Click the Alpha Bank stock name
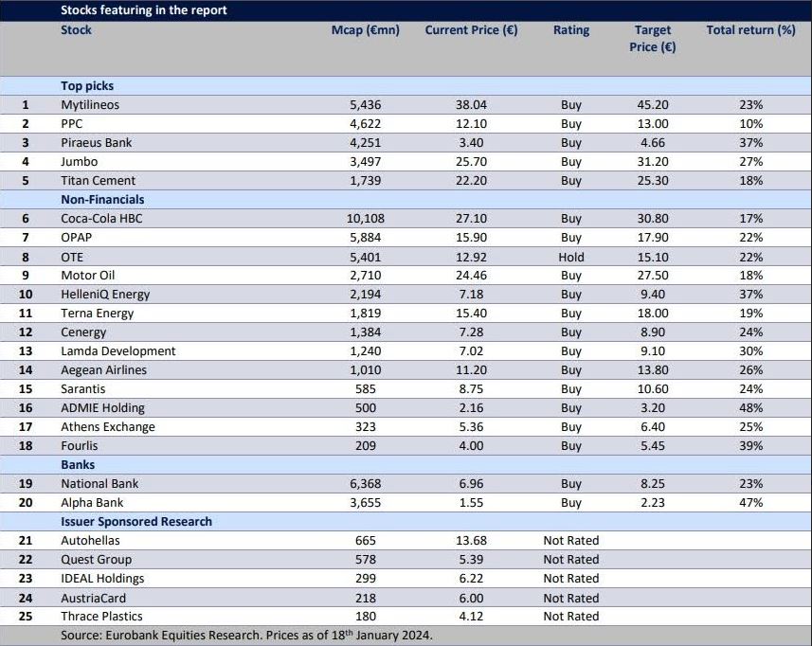This screenshot has height=646, width=812. [x=92, y=503]
